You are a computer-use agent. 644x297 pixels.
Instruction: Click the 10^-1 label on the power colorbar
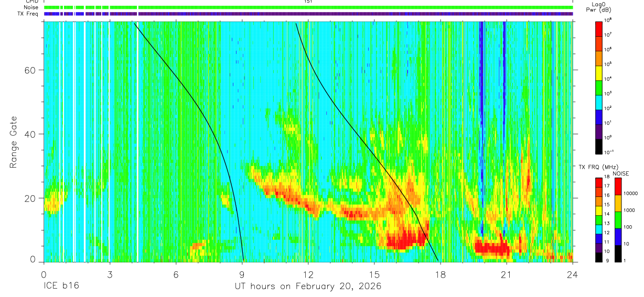point(609,152)
